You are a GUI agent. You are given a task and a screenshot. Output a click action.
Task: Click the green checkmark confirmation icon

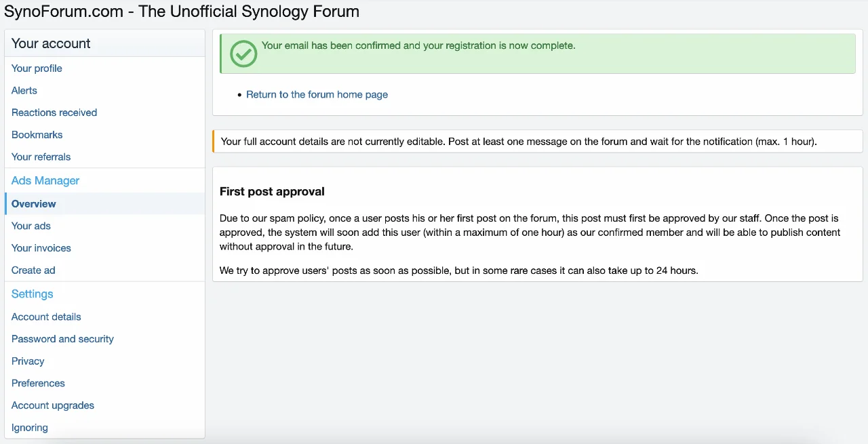click(243, 54)
